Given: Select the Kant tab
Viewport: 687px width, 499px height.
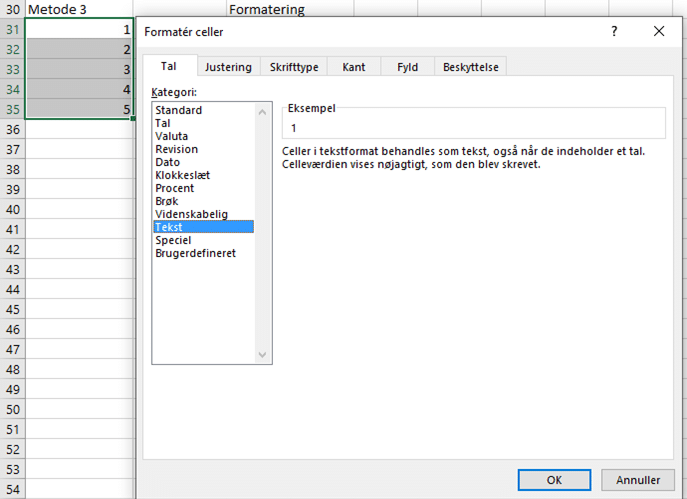Looking at the screenshot, I should click(x=354, y=67).
